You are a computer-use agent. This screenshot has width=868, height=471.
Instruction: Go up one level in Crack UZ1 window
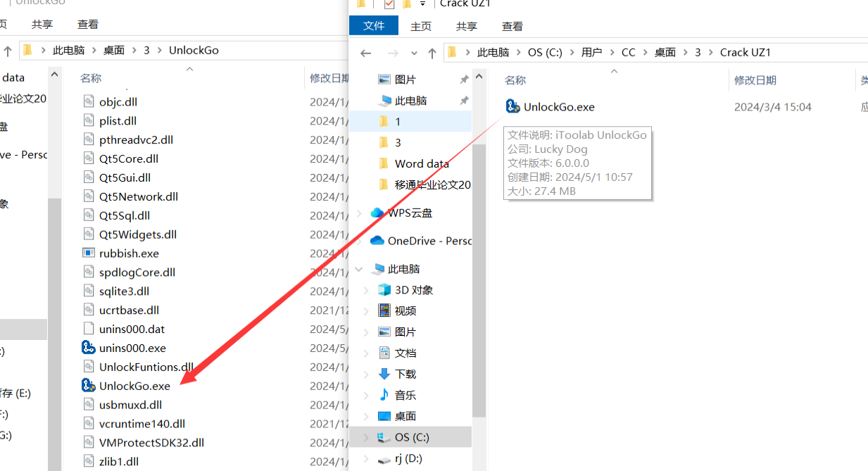[432, 53]
